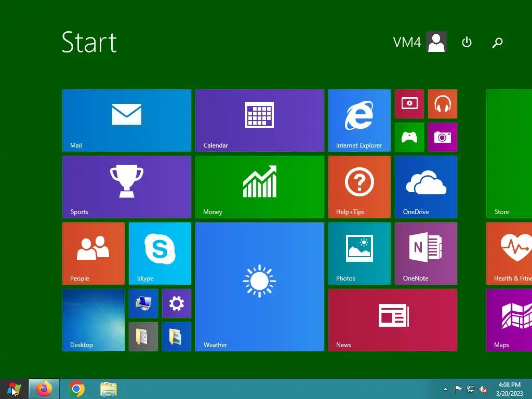The height and width of the screenshot is (399, 532).
Task: Open the Sports tile with trophy
Action: 127,187
